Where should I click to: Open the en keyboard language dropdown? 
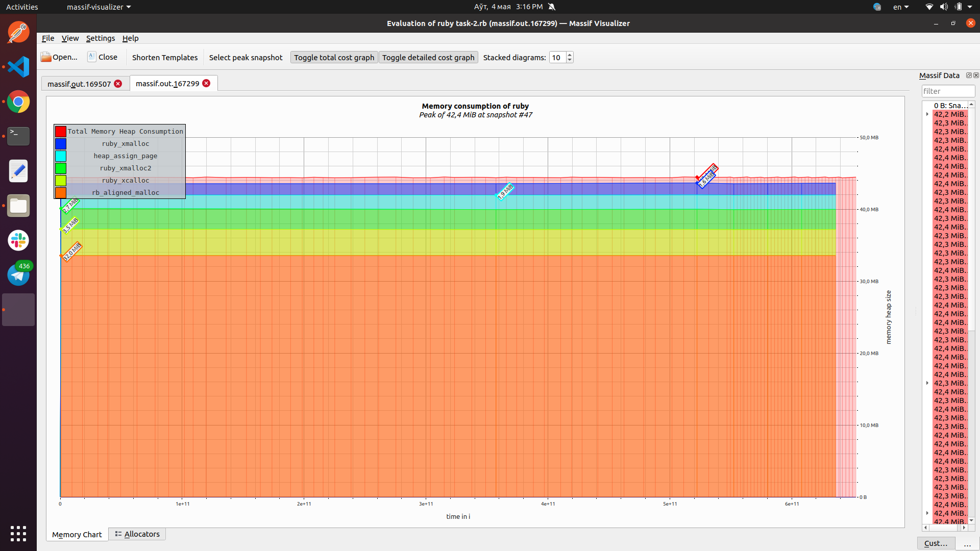coord(900,7)
